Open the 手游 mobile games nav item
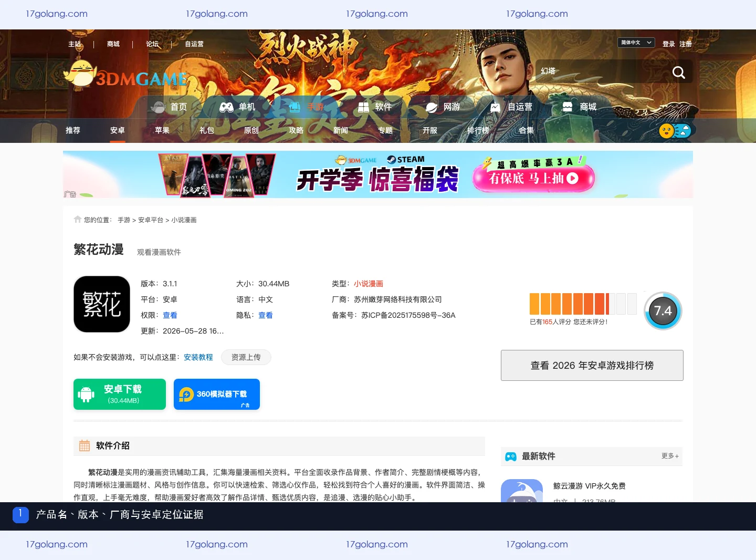 [x=307, y=107]
